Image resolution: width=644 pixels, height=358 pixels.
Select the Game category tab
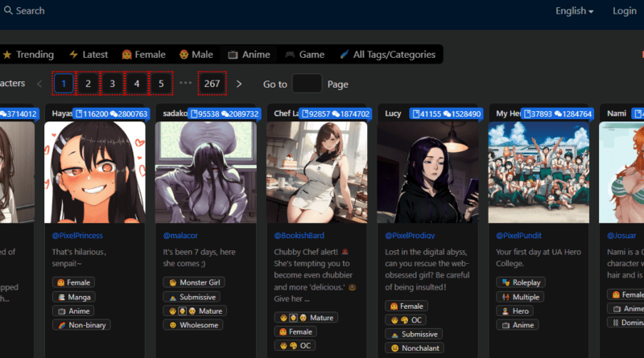tap(305, 55)
